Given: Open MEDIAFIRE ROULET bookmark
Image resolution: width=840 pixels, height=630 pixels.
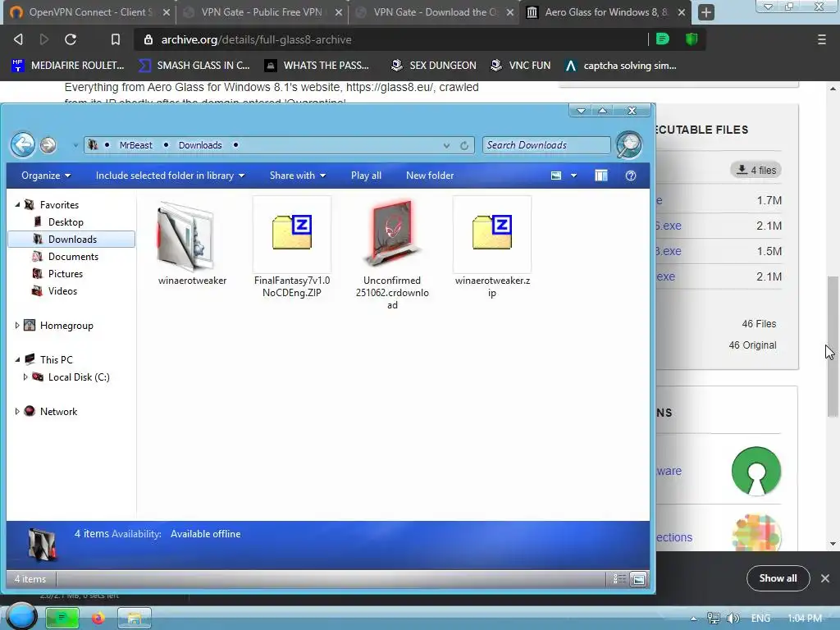Looking at the screenshot, I should pyautogui.click(x=68, y=66).
